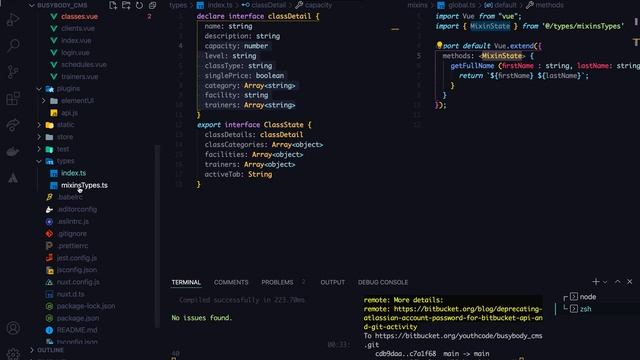The height and width of the screenshot is (360, 640).
Task: Open the Run and Debug view
Action: pyautogui.click(x=13, y=20)
